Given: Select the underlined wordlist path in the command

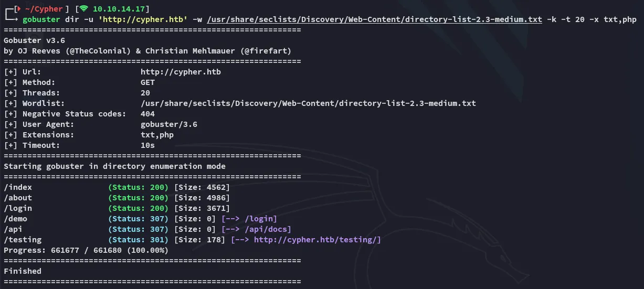Looking at the screenshot, I should point(374,20).
